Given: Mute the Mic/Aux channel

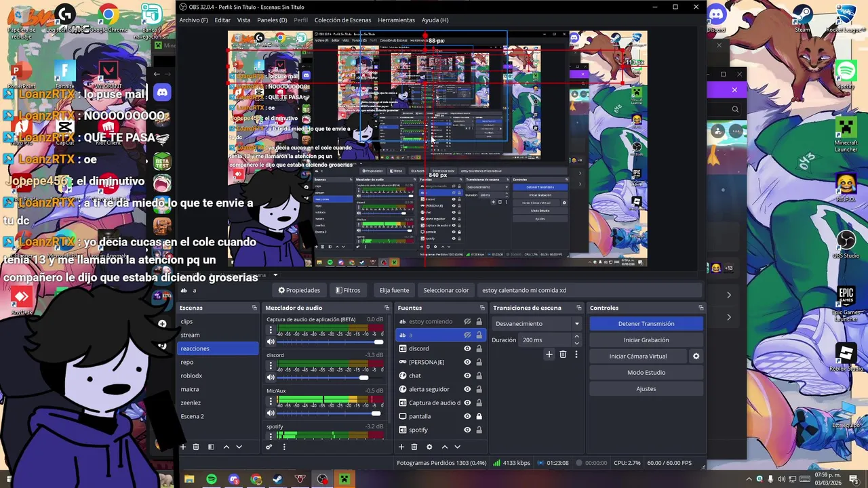Looking at the screenshot, I should point(271,413).
